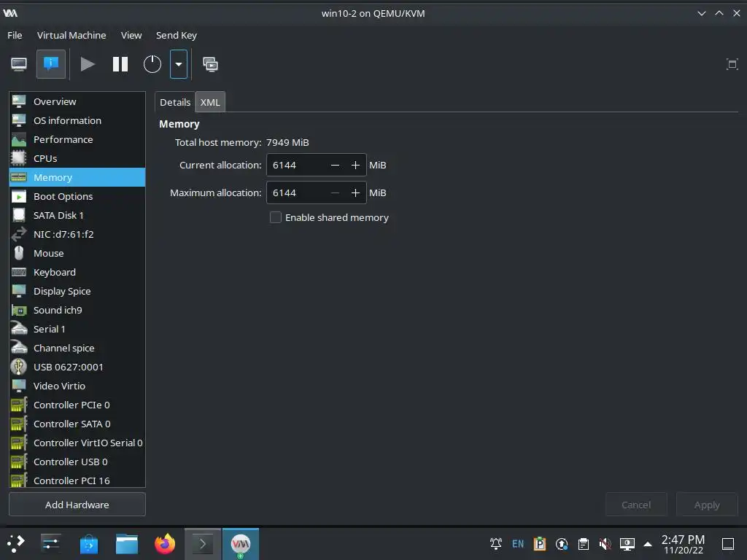Image resolution: width=747 pixels, height=560 pixels.
Task: Open the File menu
Action: click(15, 35)
